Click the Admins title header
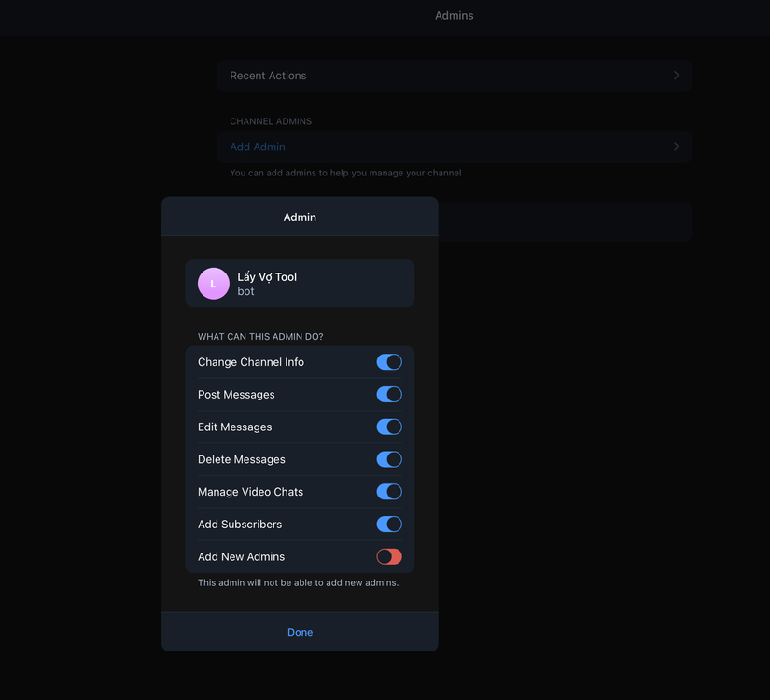The image size is (770, 700). [x=455, y=15]
